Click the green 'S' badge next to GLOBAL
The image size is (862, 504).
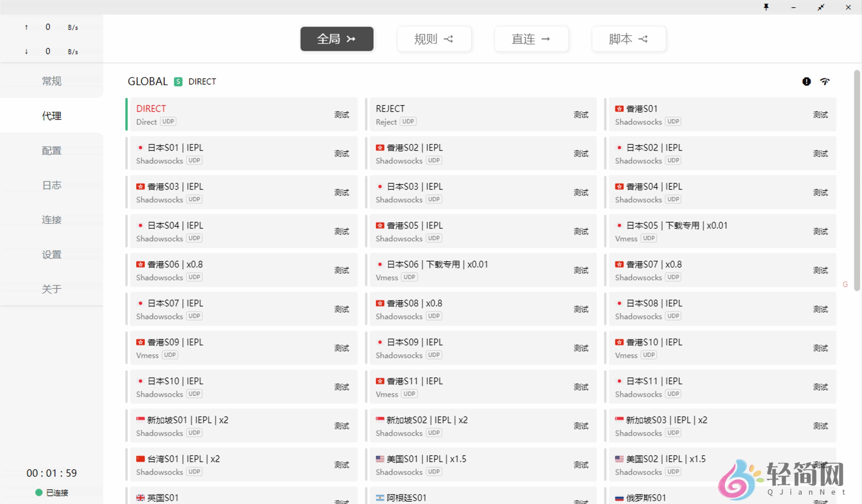tap(178, 81)
